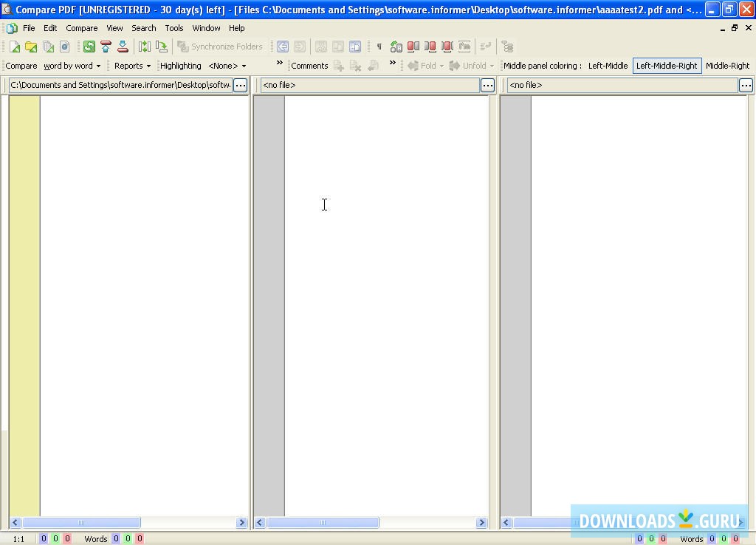Browse for the left file path
The height and width of the screenshot is (545, 756).
[241, 85]
